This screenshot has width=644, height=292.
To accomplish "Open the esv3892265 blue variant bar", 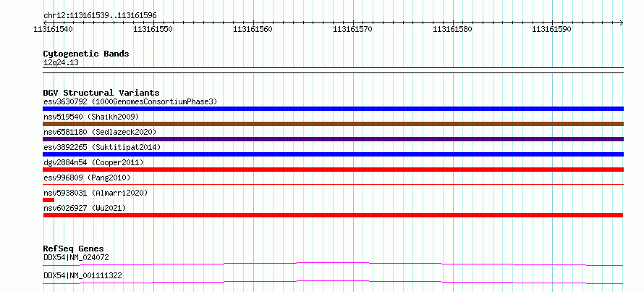I will [333, 154].
